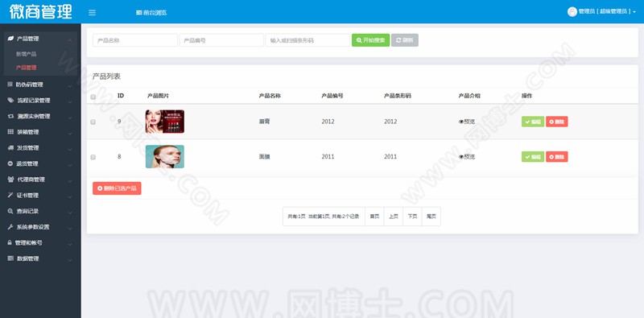
Task: Click 删除 button for product 眉膏
Action: 557,122
